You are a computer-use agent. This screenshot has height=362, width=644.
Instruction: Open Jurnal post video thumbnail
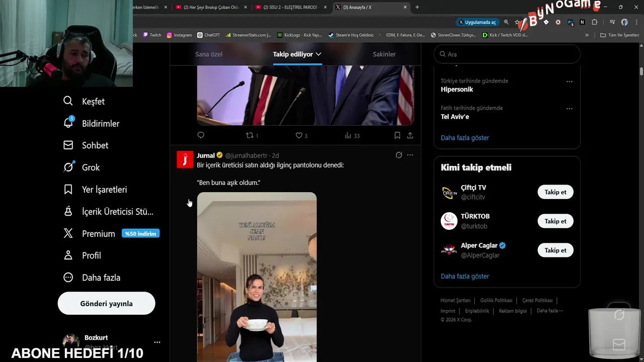[x=257, y=277]
